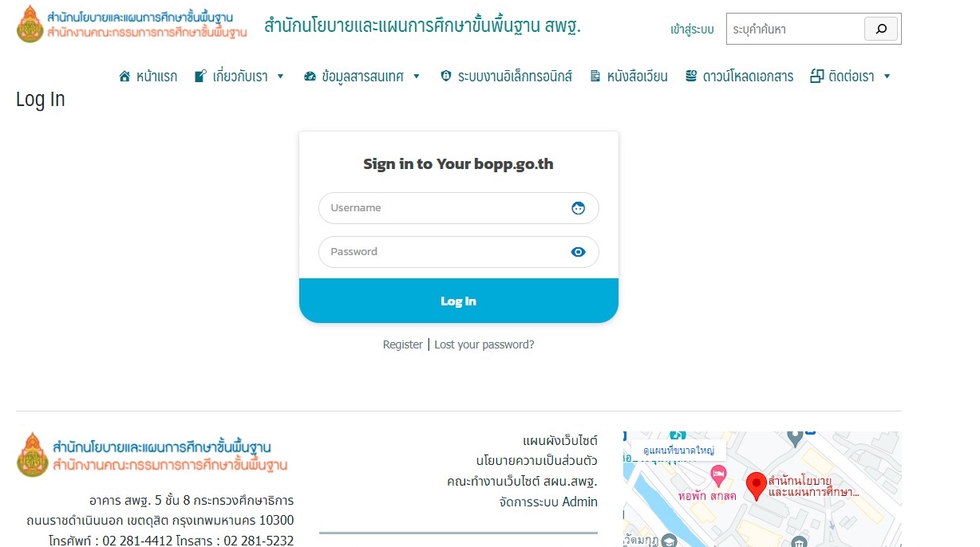Click the red map pin marker
Viewport: 980px width, 547px height.
[756, 486]
